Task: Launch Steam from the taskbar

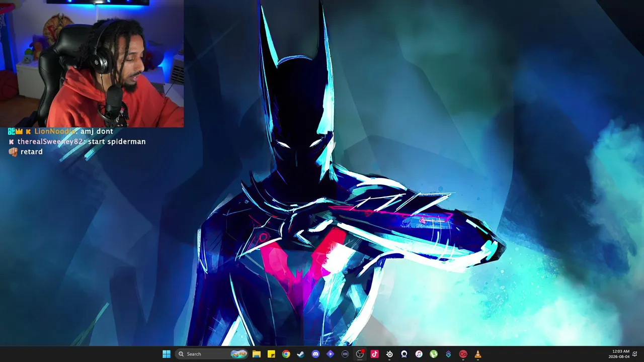Action: coord(301,354)
